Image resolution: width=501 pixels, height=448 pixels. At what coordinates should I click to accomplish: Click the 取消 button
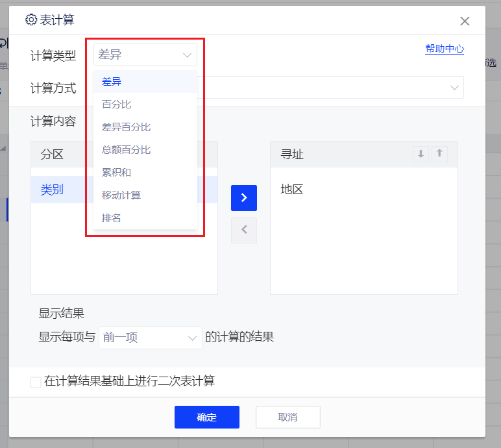pyautogui.click(x=287, y=417)
